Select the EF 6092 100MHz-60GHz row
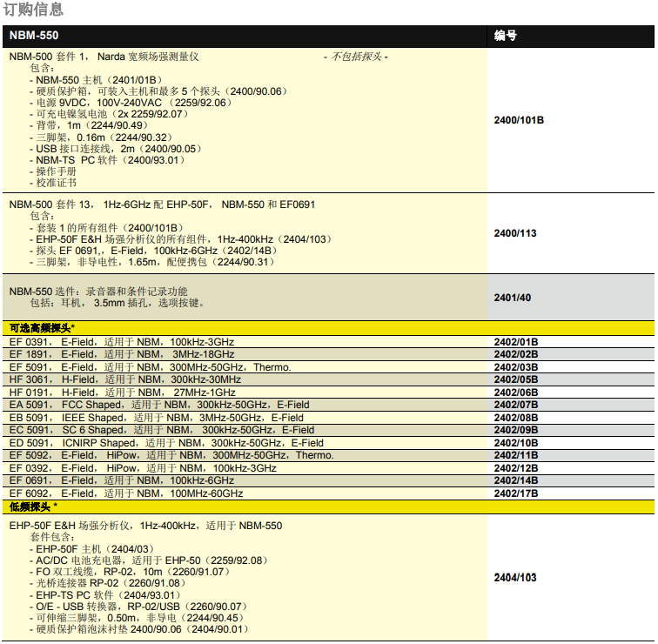 point(126,493)
